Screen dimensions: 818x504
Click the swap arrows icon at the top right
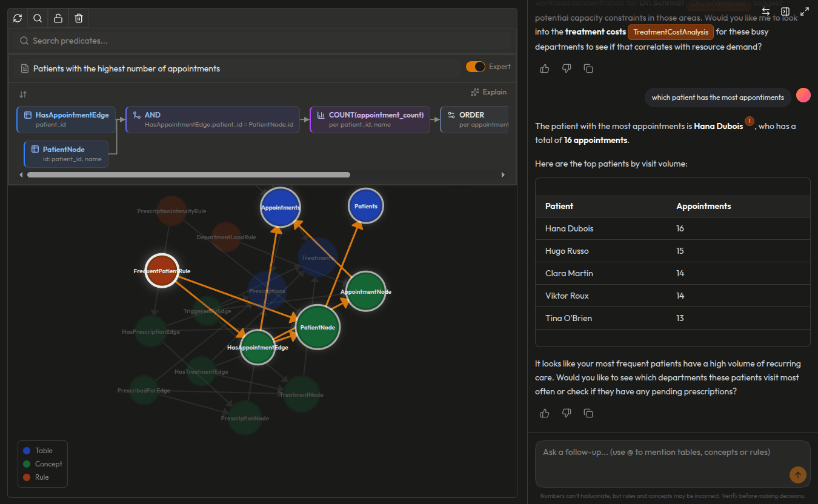point(765,12)
